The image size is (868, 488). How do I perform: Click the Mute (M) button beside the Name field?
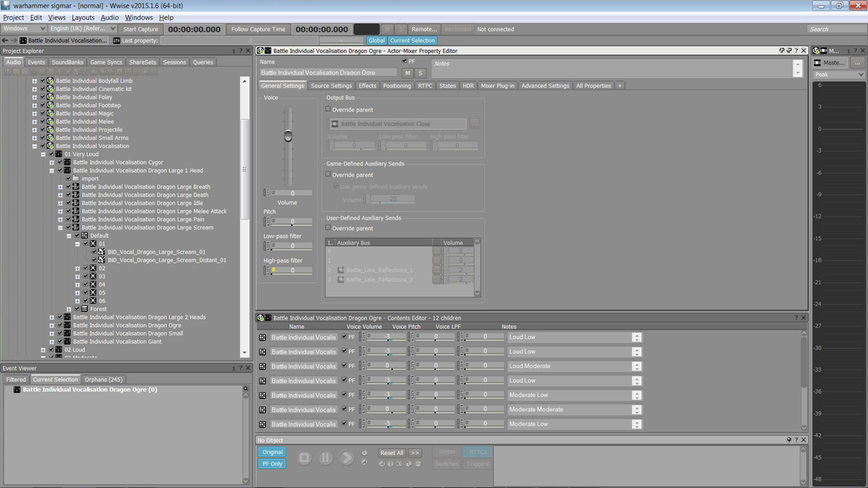[408, 73]
